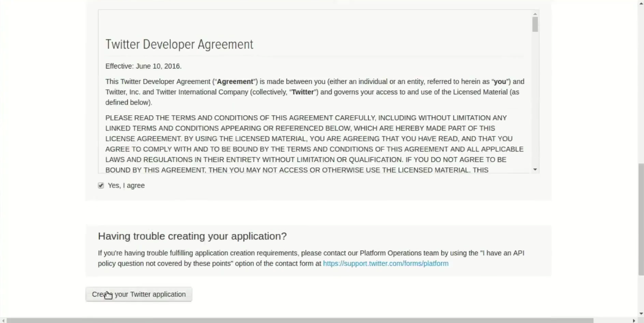644x323 pixels.
Task: Click agreement box scroll-up arrow
Action: (x=535, y=13)
